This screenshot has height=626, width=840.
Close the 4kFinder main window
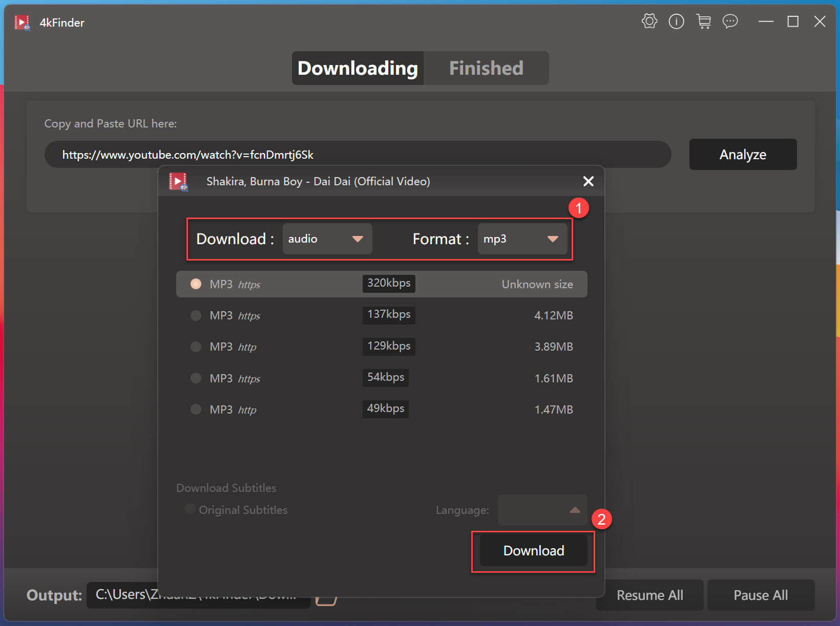[x=820, y=21]
